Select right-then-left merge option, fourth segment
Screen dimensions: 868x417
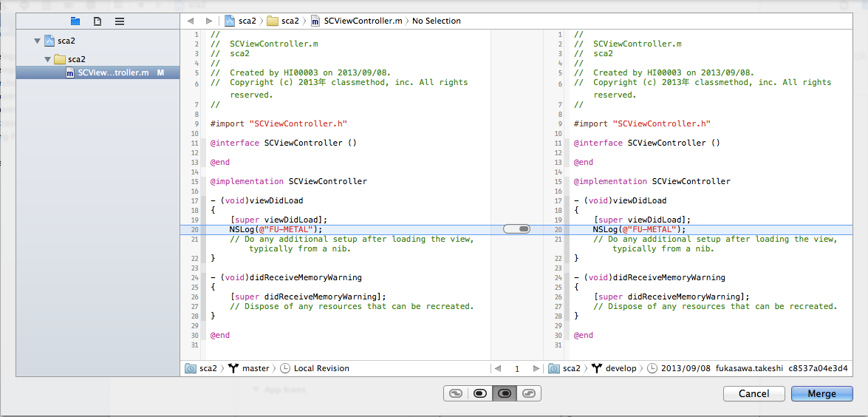click(x=529, y=393)
